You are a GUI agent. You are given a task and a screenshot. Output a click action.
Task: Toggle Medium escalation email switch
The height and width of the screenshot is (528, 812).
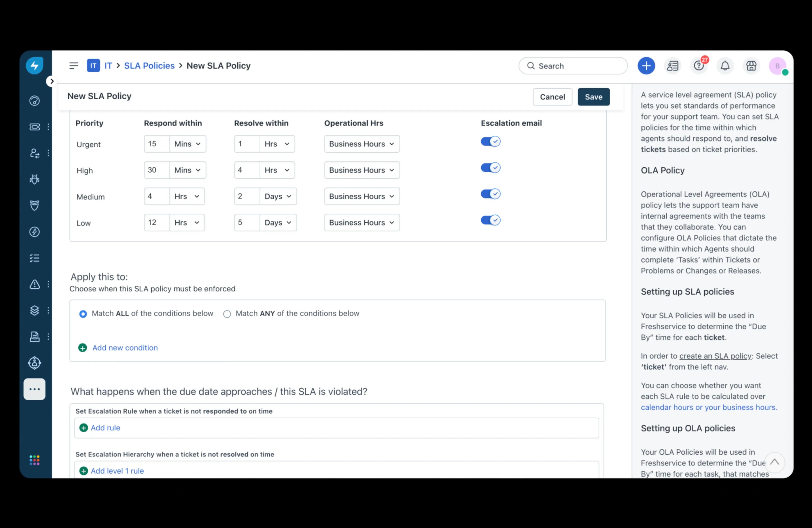click(x=490, y=194)
